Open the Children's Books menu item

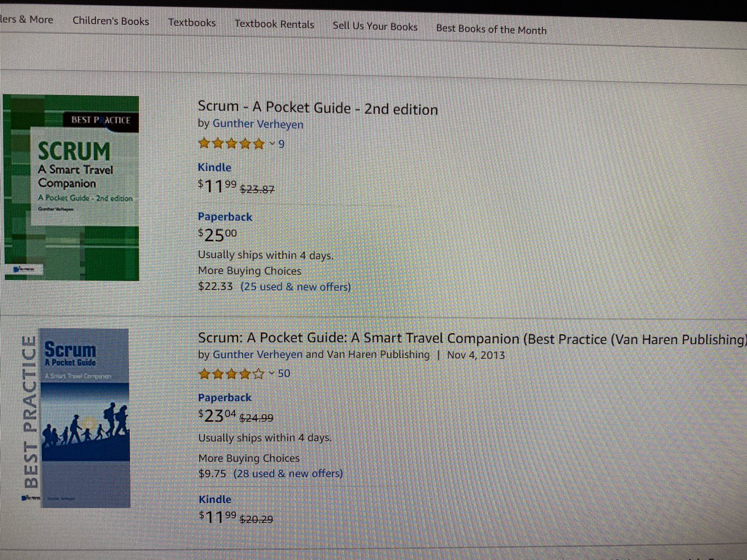pos(111,21)
